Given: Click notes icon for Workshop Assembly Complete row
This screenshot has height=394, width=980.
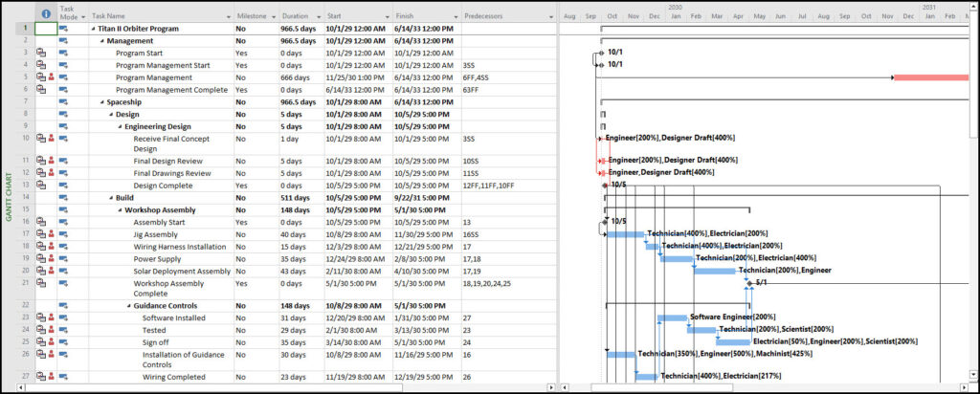Looking at the screenshot, I should [40, 283].
